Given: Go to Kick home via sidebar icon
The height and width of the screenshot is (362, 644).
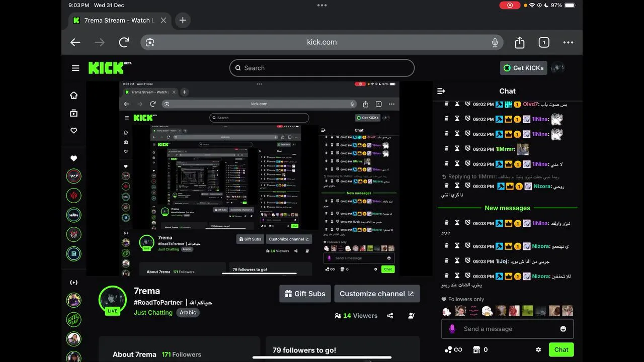Looking at the screenshot, I should point(74,96).
